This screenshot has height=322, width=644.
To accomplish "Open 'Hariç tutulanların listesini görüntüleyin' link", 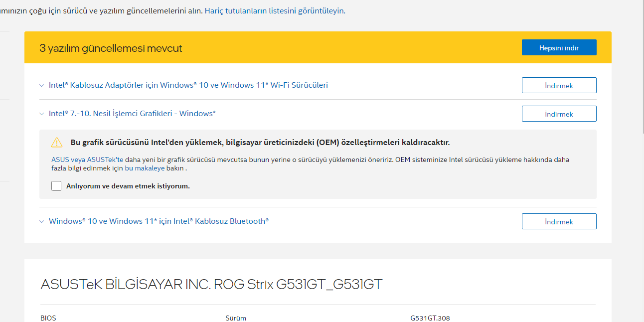I will 274,10.
